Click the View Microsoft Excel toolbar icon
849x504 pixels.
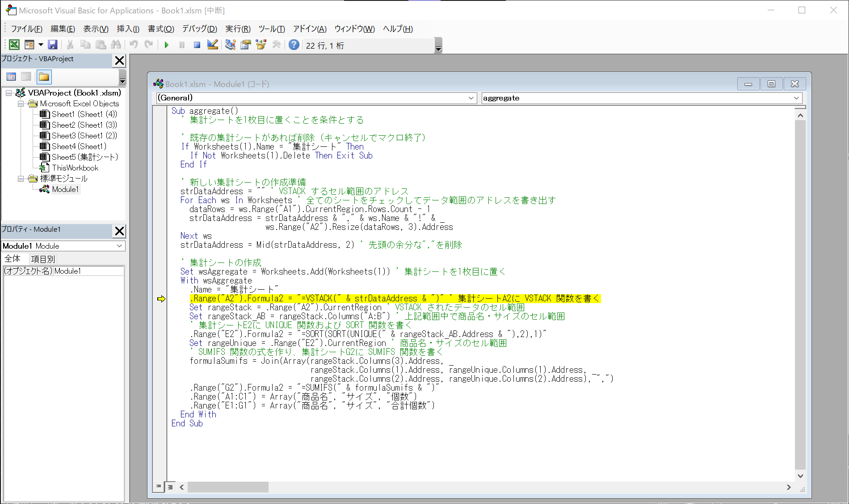click(x=14, y=45)
